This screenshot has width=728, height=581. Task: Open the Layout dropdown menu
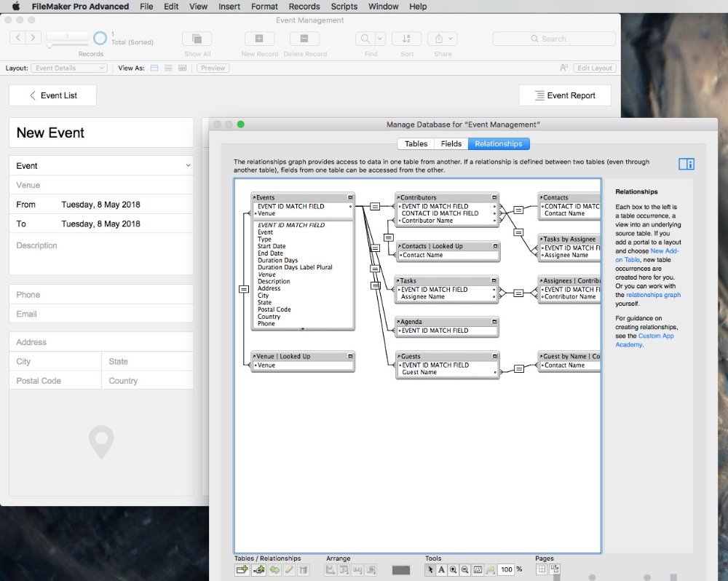pyautogui.click(x=69, y=68)
